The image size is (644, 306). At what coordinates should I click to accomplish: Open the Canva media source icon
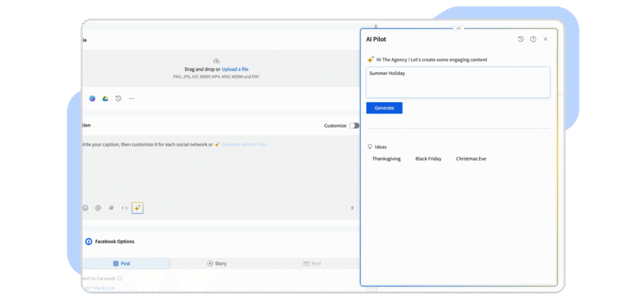pyautogui.click(x=92, y=99)
